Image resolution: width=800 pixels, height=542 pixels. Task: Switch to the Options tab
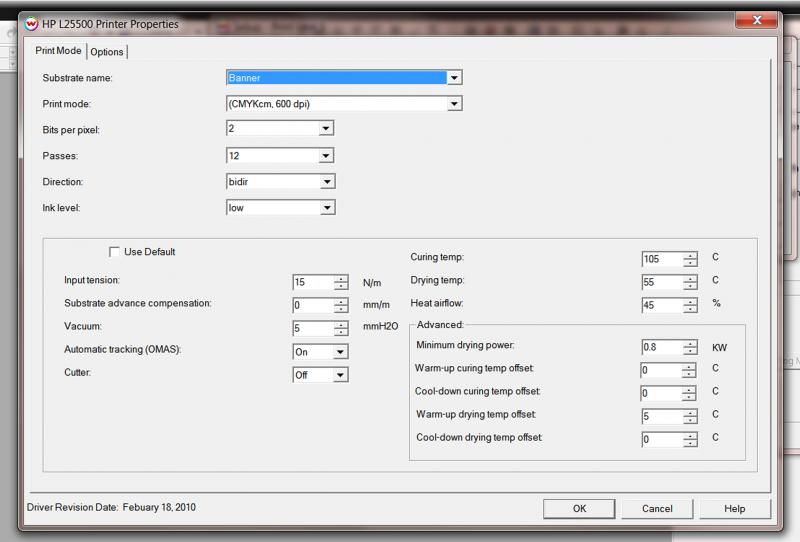click(x=107, y=52)
